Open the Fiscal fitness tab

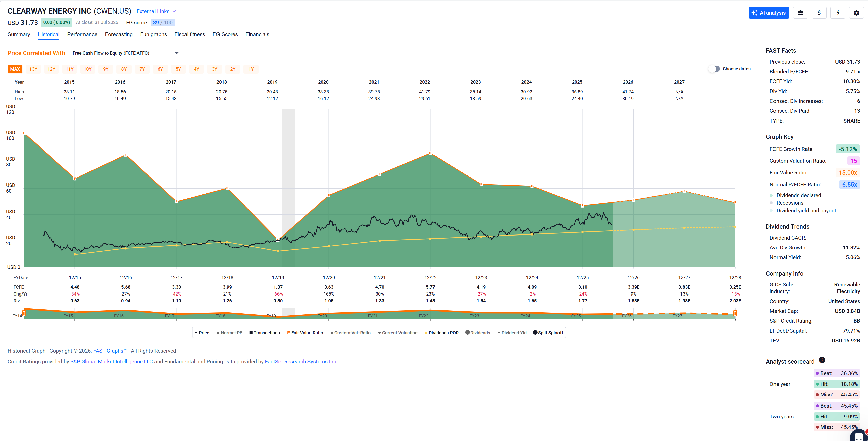189,34
